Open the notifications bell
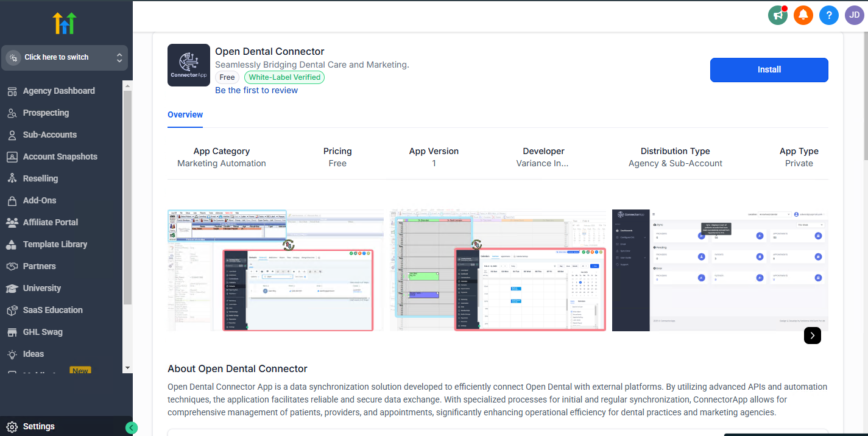Image resolution: width=868 pixels, height=436 pixels. [x=803, y=15]
